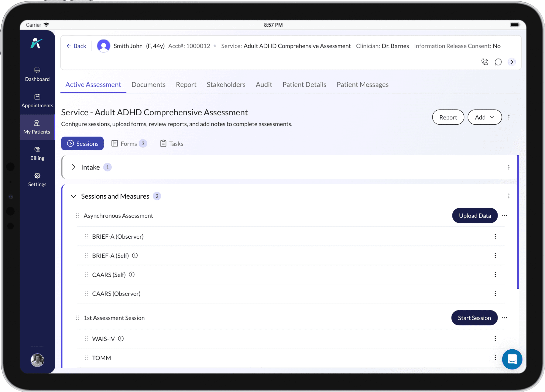Expand the patient header right chevron

click(512, 62)
